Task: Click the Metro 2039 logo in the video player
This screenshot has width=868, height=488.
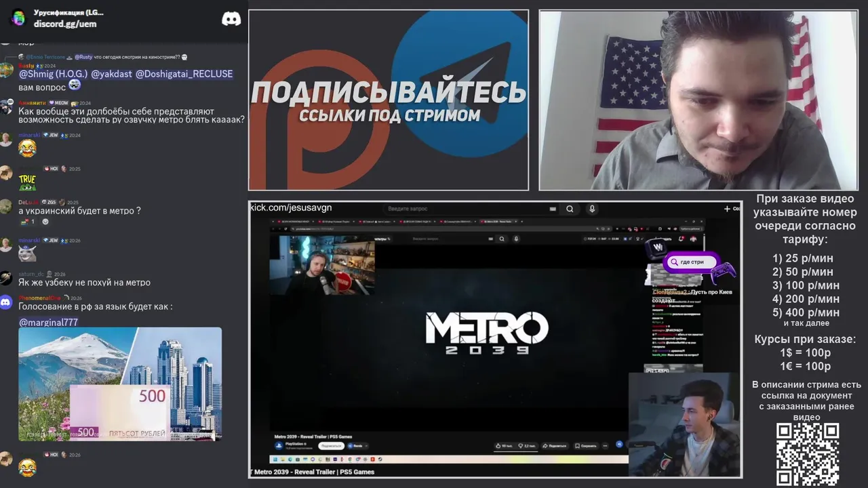Action: tap(487, 332)
